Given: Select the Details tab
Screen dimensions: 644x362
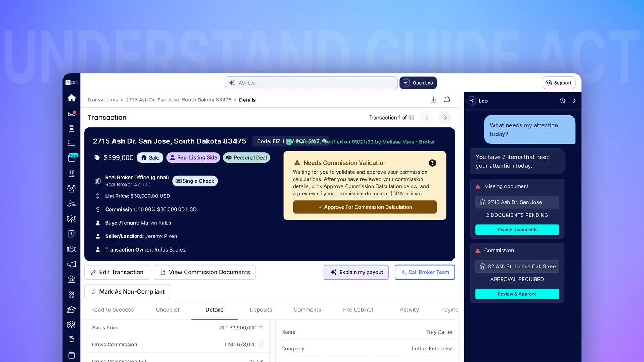Looking at the screenshot, I should tap(214, 310).
